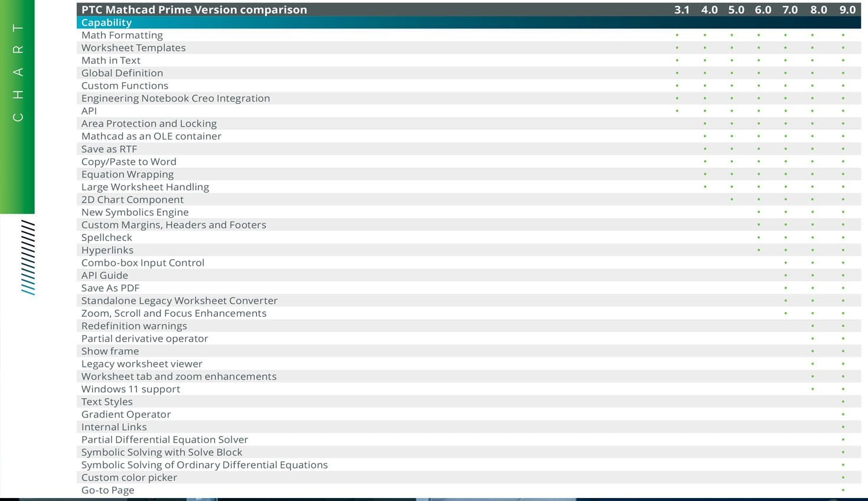Click the 6.0 dot in 'New Symbolics Engine' row
Screen dimensions: 868x501
[759, 212]
